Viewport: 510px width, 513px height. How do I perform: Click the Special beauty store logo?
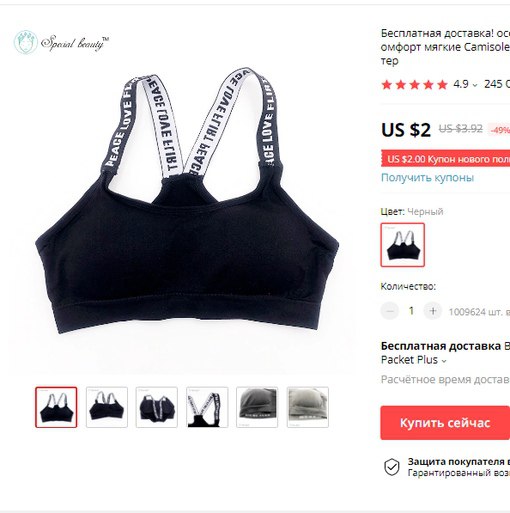(61, 42)
